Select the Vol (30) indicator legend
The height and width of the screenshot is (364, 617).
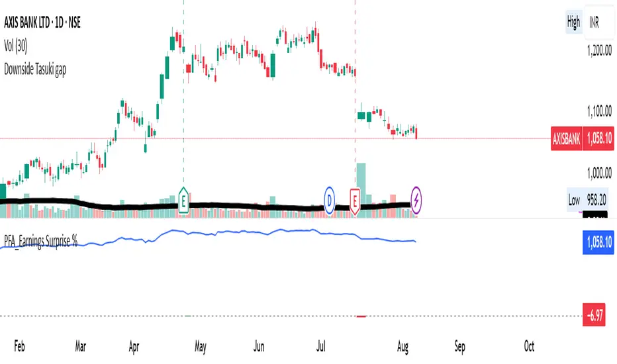[x=16, y=46]
